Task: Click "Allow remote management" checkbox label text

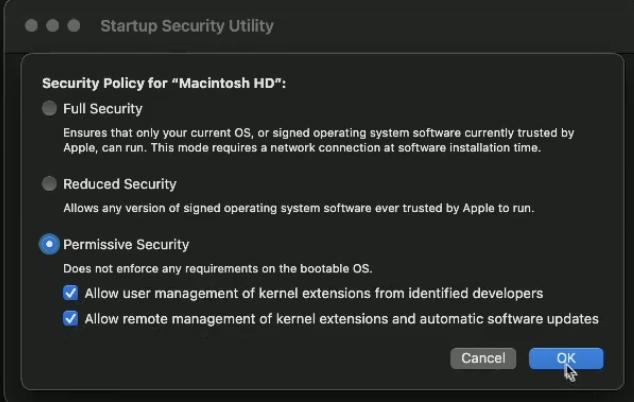Action: [341, 319]
